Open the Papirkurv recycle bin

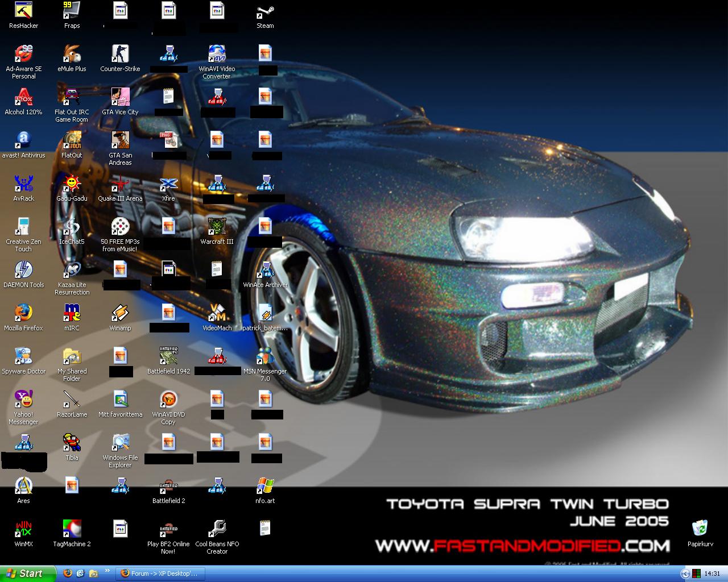point(700,534)
